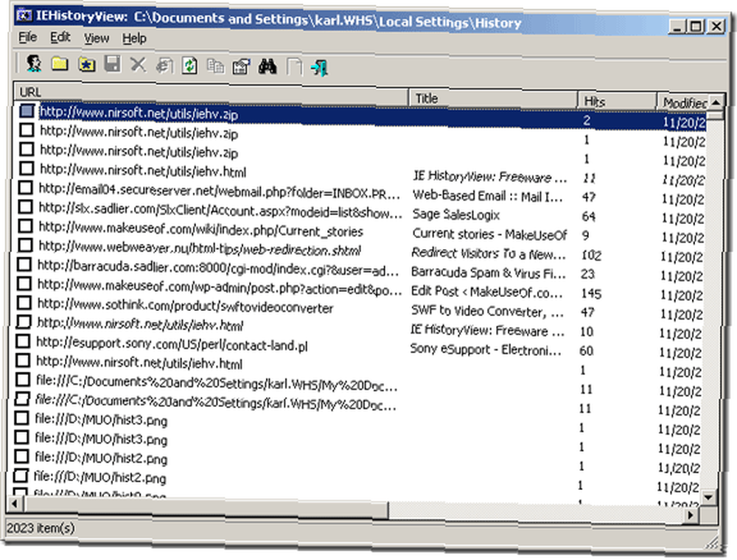The image size is (737, 560).
Task: Check the email04.secureserver.net row checkbox
Action: pyautogui.click(x=25, y=187)
